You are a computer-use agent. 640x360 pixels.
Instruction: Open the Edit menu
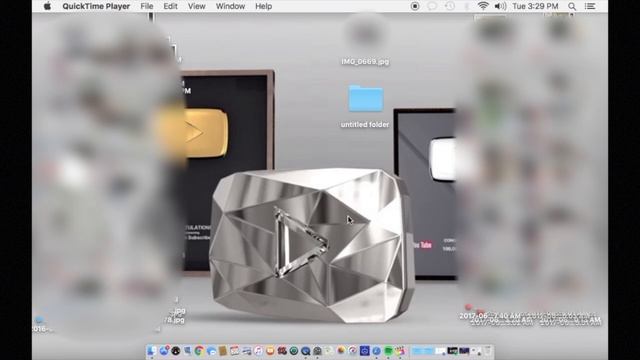[170, 6]
